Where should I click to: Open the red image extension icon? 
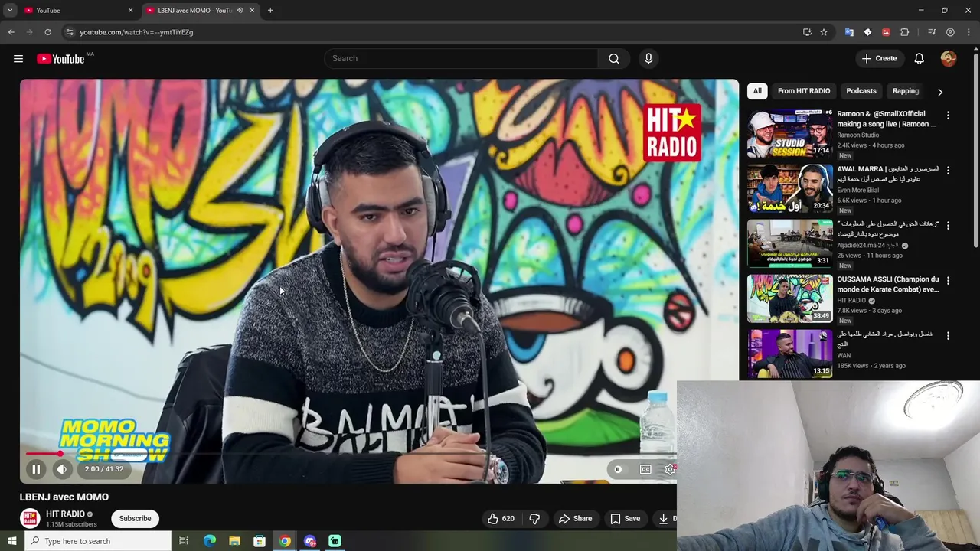886,32
